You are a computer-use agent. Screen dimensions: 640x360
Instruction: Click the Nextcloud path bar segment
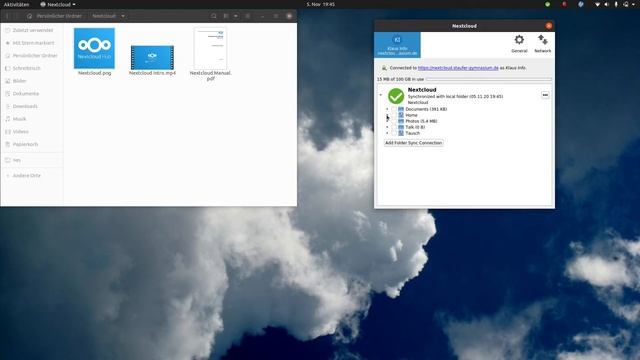104,16
